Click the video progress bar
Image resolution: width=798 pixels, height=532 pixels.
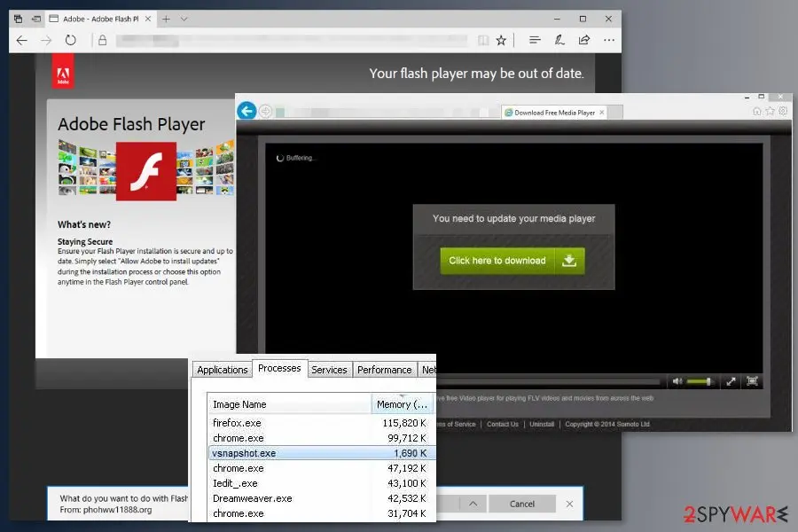click(548, 381)
